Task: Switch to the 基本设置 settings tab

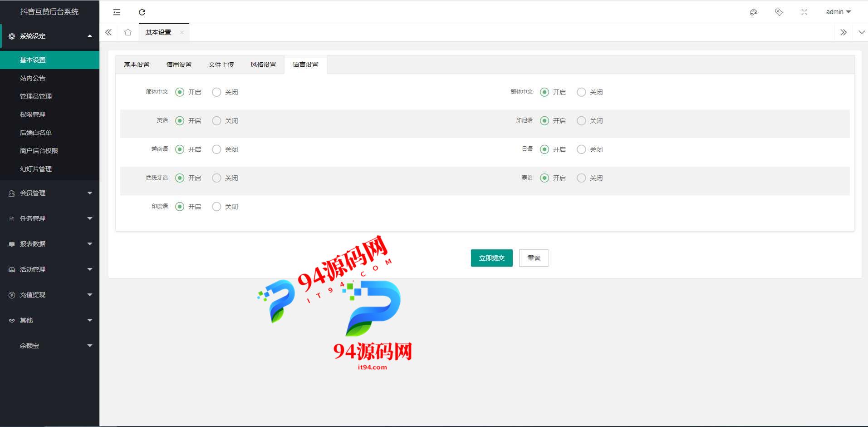Action: [137, 65]
